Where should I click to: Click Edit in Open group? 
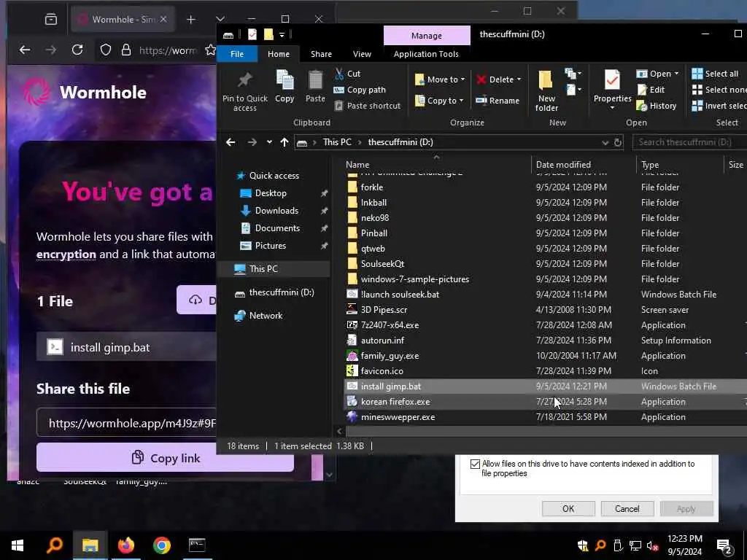(x=651, y=90)
